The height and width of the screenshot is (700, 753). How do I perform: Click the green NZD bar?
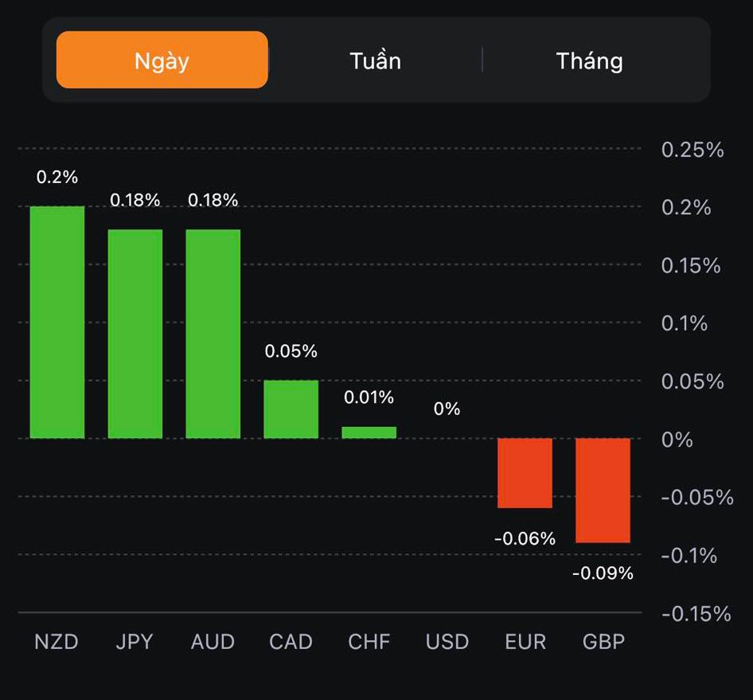click(x=57, y=323)
